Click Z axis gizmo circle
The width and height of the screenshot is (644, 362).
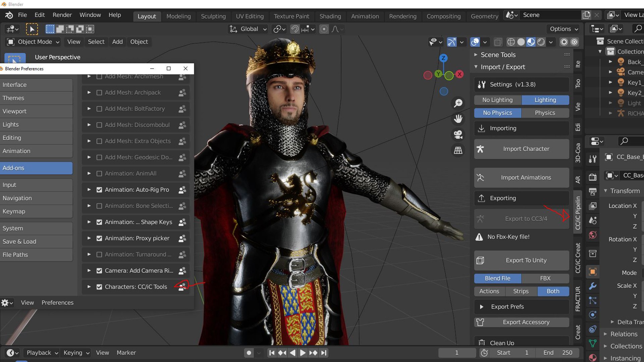[443, 58]
